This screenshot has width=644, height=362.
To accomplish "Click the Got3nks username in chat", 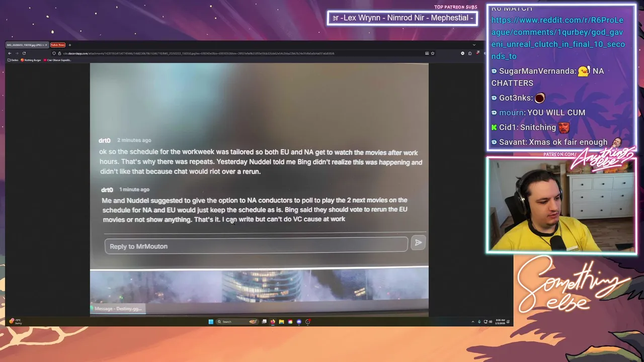I will (515, 98).
